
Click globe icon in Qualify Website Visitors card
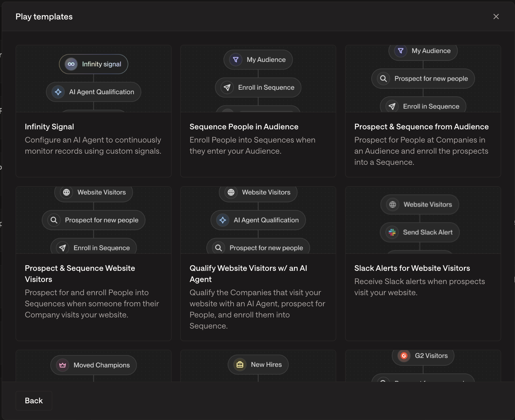click(x=231, y=192)
